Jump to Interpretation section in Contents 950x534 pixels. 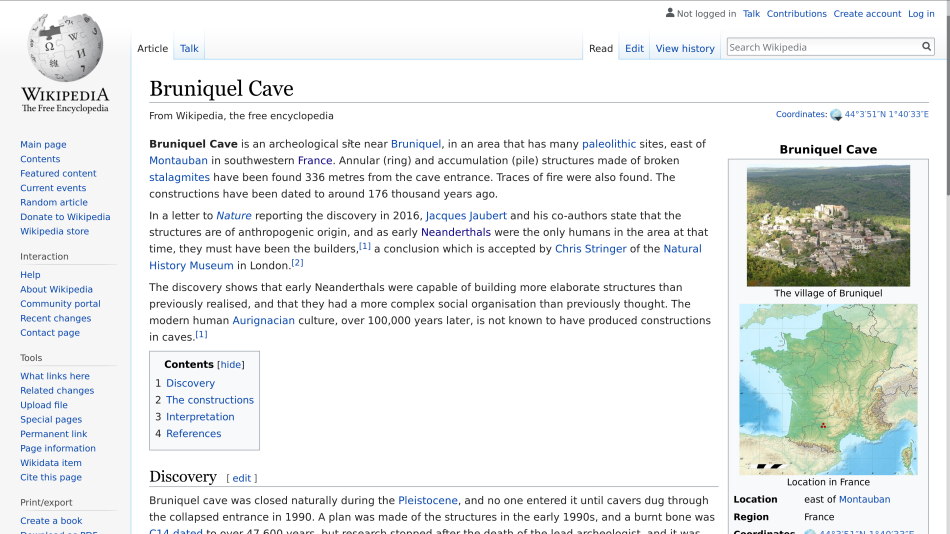[200, 417]
